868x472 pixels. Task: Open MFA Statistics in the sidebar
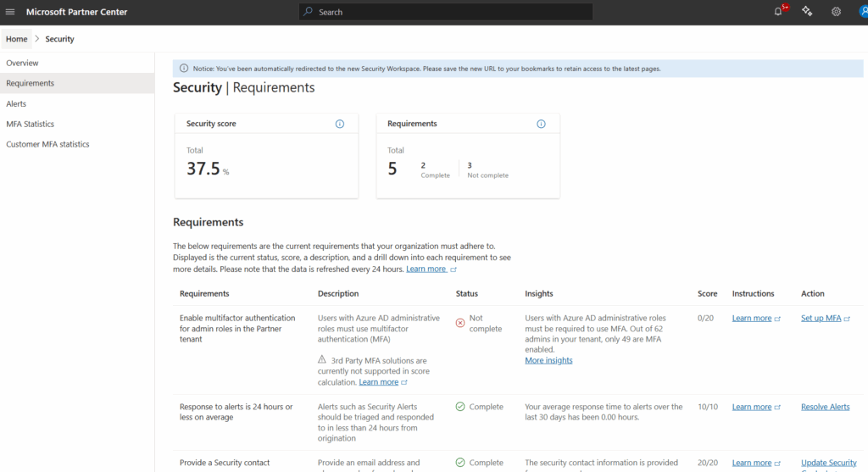[77, 124]
